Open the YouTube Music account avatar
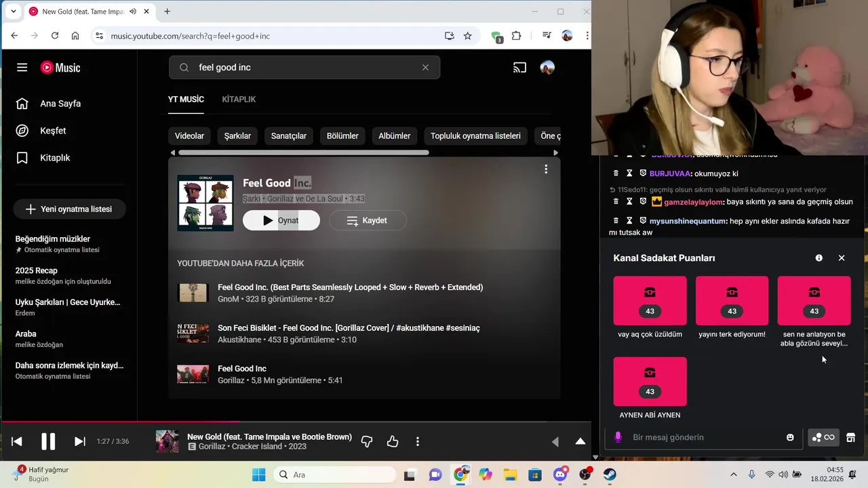Viewport: 868px width, 488px height. click(x=547, y=68)
